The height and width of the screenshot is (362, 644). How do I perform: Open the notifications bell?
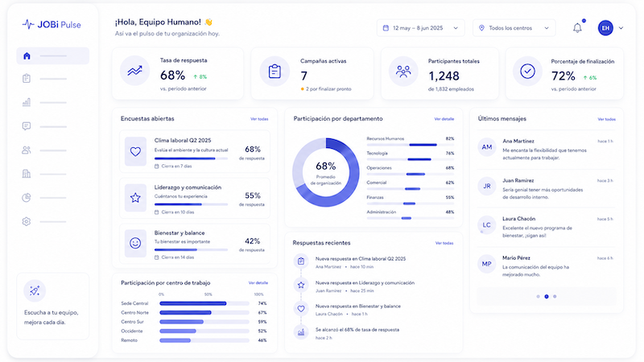point(577,28)
